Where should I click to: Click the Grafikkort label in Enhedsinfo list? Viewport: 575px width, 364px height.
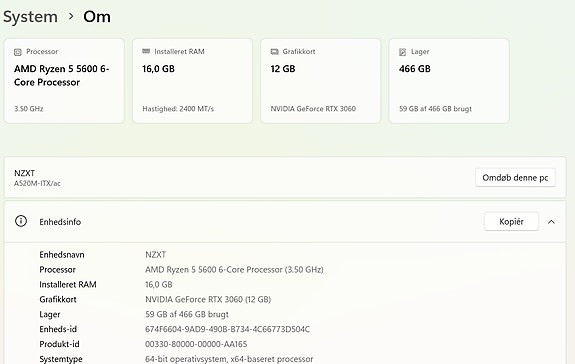click(58, 299)
